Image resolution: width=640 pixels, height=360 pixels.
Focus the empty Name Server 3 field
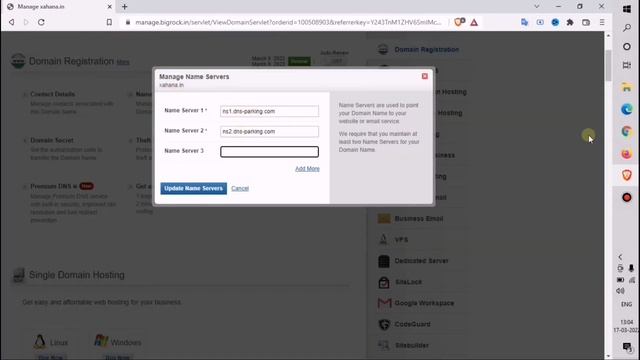269,152
